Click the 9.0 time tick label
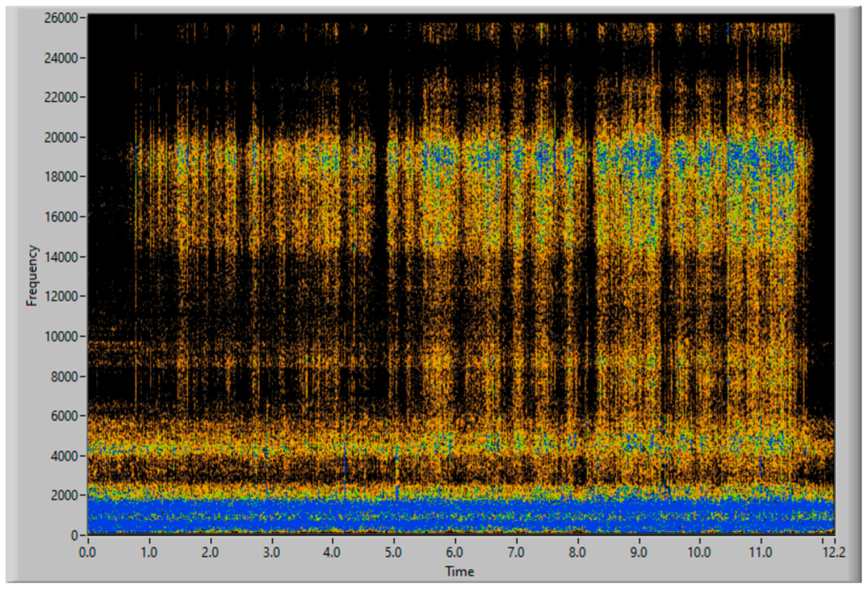 (639, 552)
